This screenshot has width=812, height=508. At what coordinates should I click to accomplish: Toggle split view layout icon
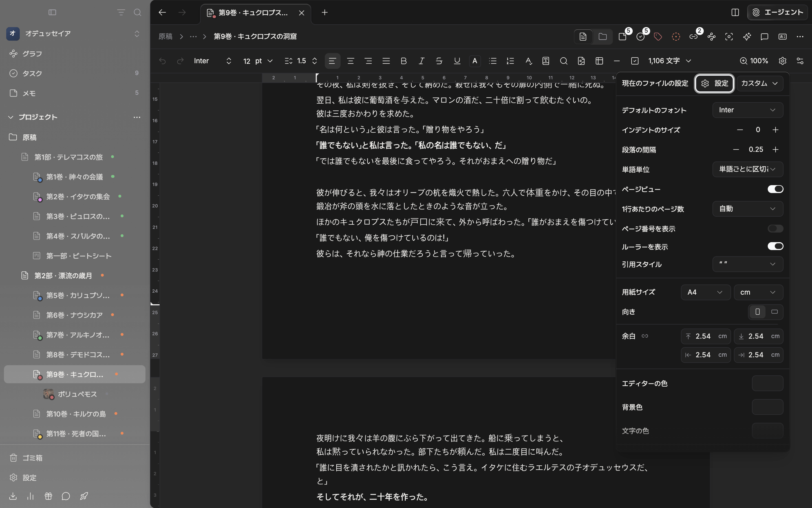pos(735,12)
